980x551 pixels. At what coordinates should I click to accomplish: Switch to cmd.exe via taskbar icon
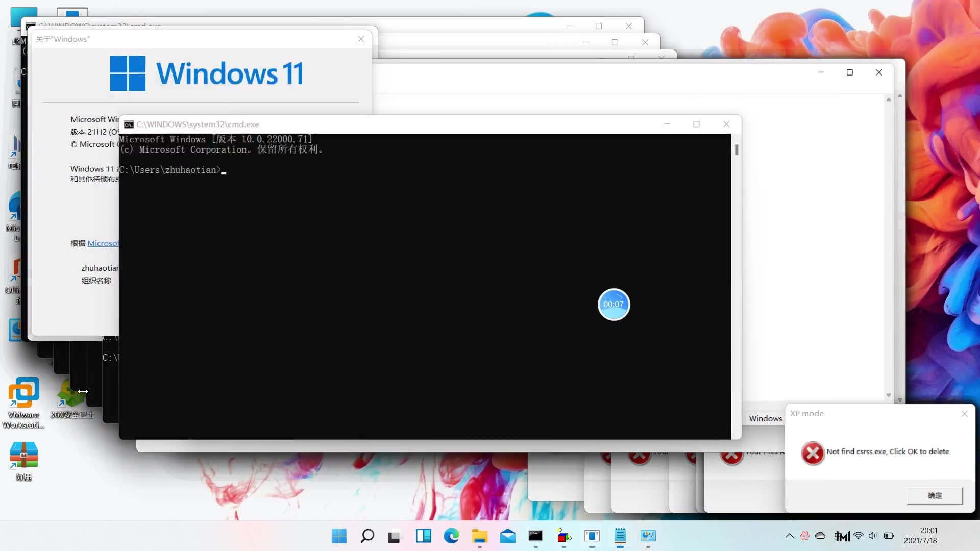tap(535, 536)
